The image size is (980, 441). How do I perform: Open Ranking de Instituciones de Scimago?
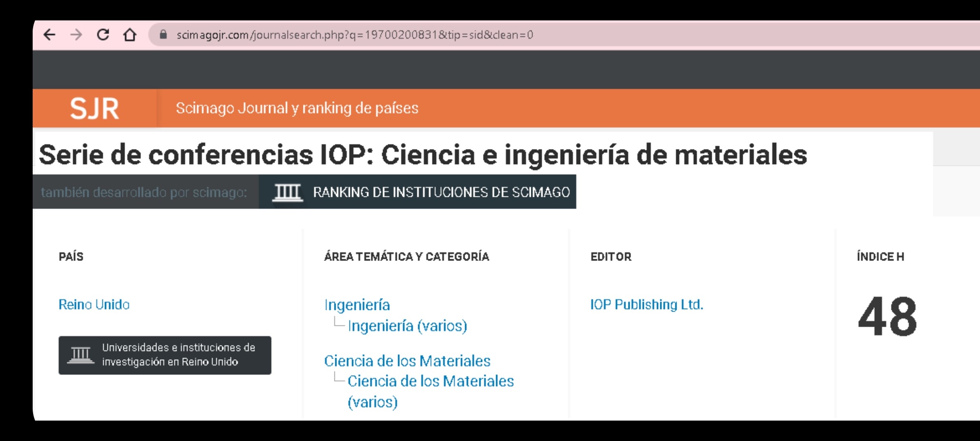point(417,192)
